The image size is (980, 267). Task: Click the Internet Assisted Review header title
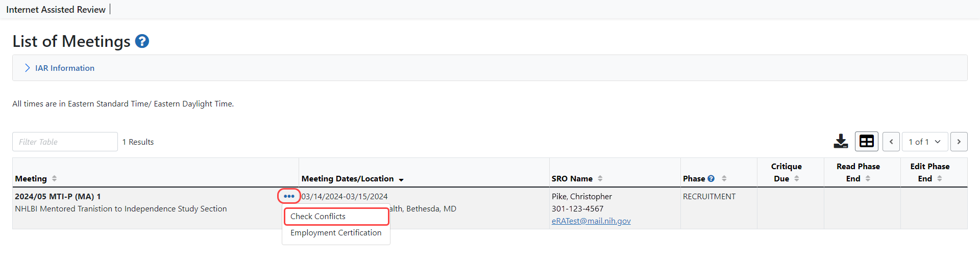tap(56, 9)
